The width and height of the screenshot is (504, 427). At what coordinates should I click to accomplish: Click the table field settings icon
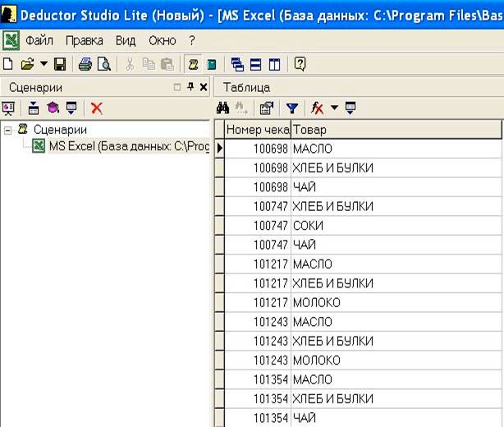click(x=267, y=108)
